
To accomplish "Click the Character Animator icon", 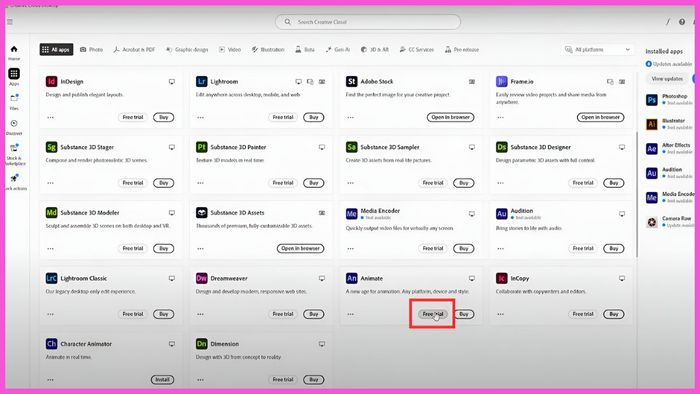I will [x=51, y=344].
